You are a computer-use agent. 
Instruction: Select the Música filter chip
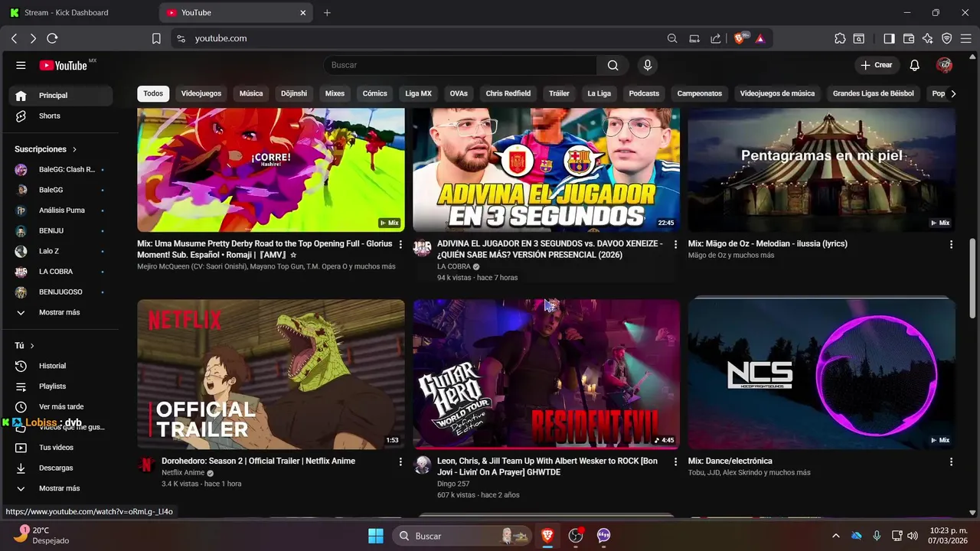[x=251, y=93]
